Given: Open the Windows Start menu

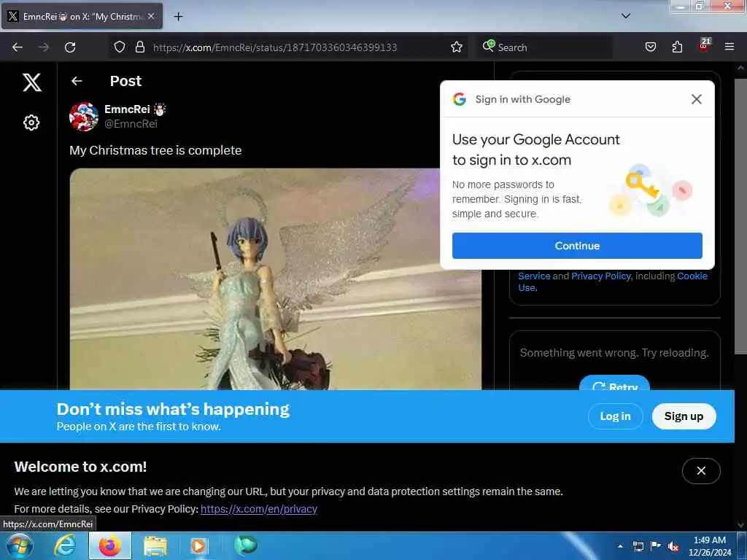Looking at the screenshot, I should click(19, 545).
